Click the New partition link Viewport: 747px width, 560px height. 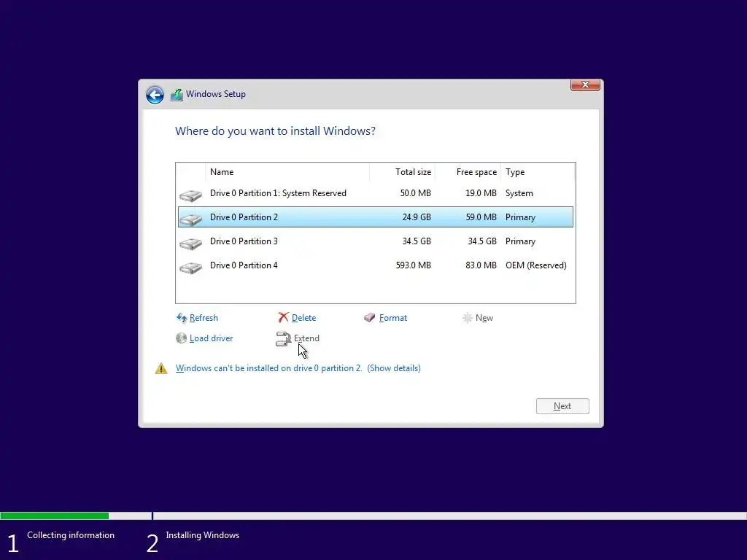(x=484, y=318)
